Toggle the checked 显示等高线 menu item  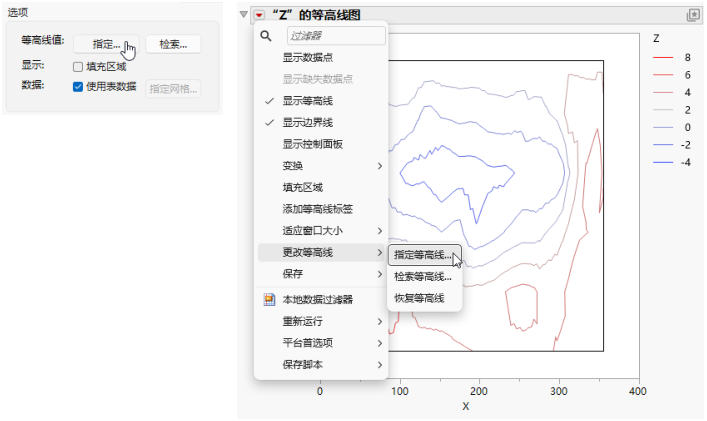[x=321, y=101]
